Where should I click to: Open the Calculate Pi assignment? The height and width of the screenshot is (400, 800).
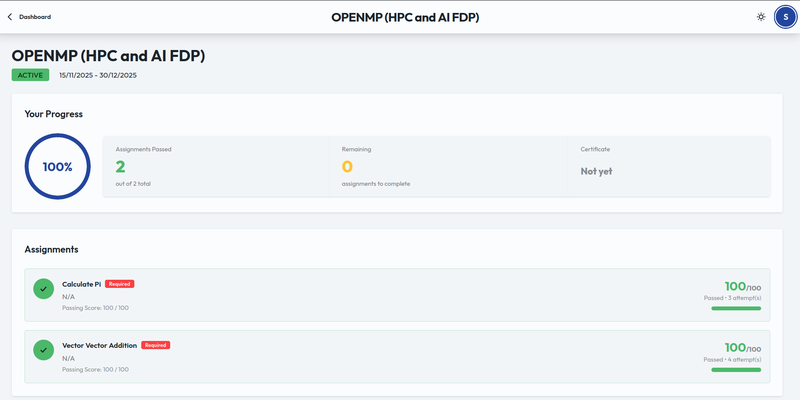(x=83, y=284)
